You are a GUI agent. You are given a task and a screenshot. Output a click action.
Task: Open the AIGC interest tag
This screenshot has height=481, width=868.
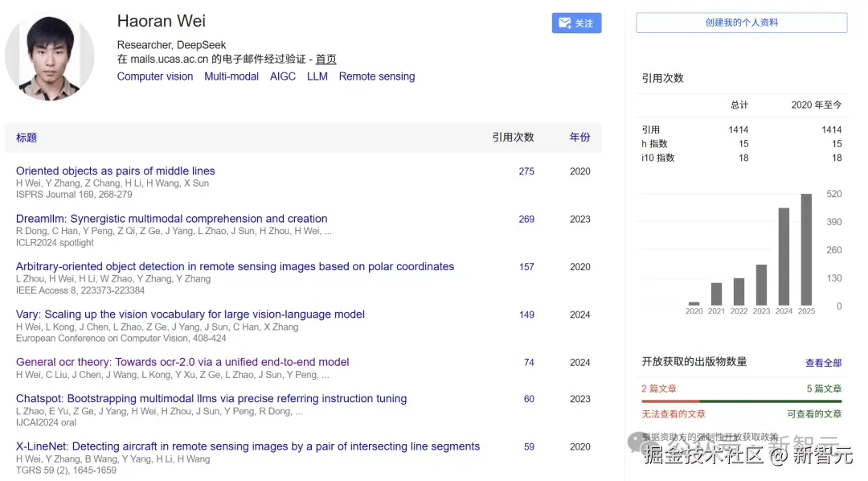pos(283,76)
